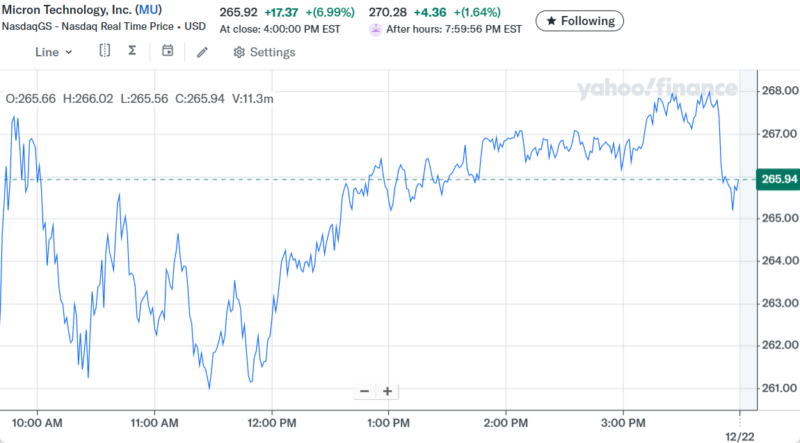Toggle the Following star button

(x=580, y=20)
